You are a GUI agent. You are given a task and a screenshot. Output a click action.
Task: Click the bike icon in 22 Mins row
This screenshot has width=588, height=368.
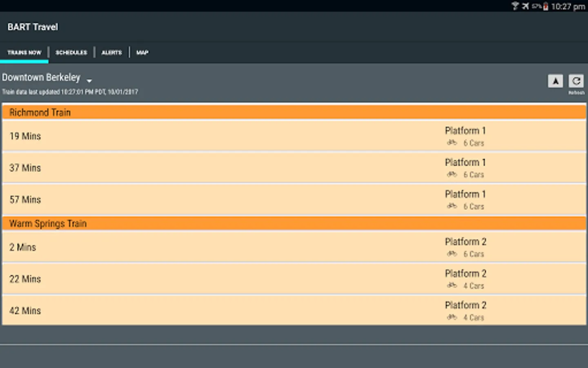pos(452,285)
